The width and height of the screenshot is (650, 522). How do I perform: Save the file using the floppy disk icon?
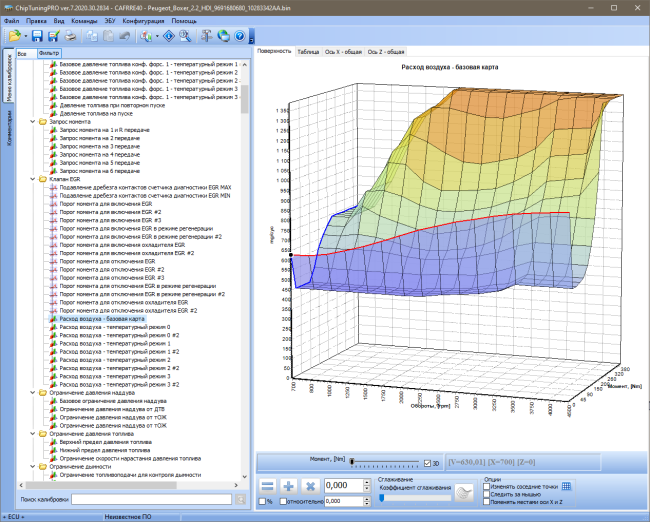[37, 36]
